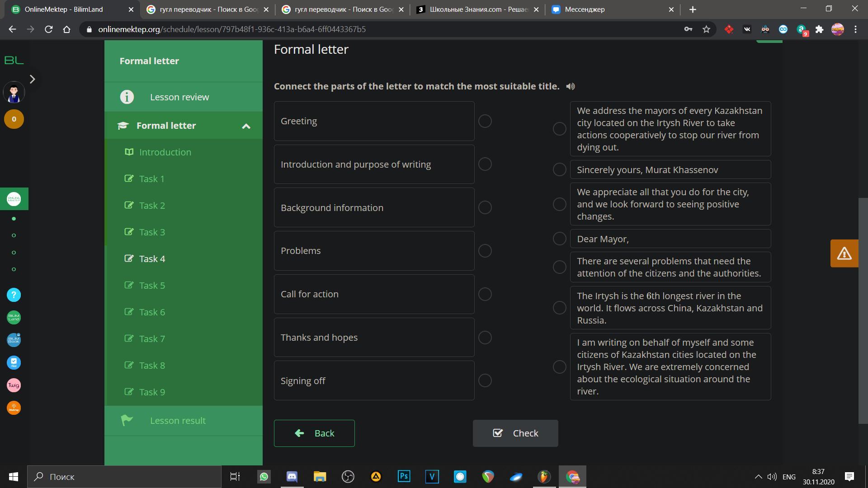
Task: Click the Back button
Action: (314, 433)
